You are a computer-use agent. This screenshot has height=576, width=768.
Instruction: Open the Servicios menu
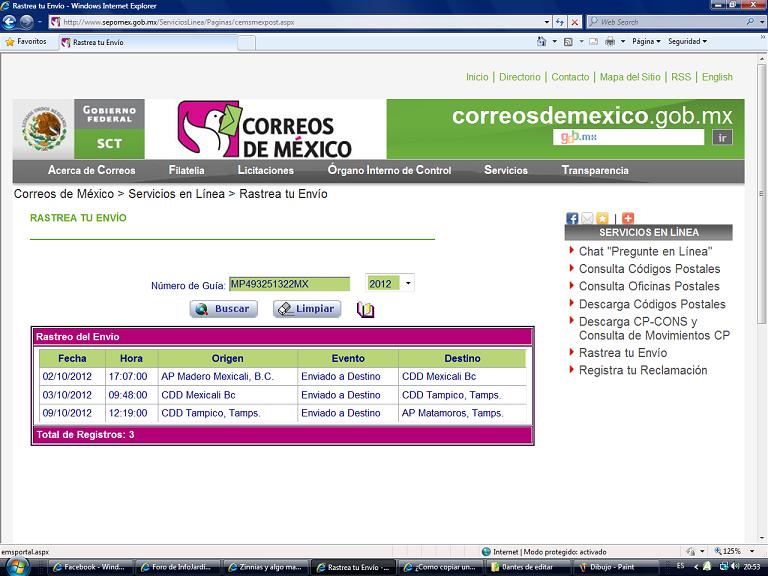pyautogui.click(x=506, y=170)
